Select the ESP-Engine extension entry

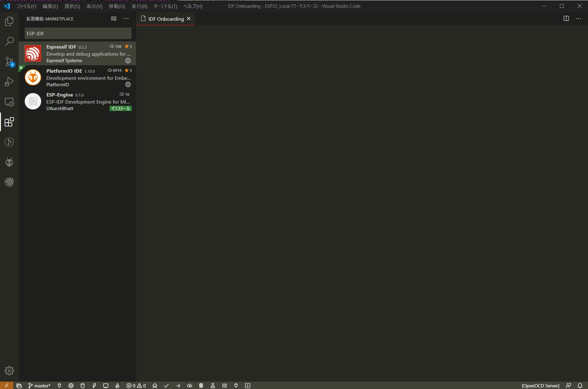[x=77, y=101]
